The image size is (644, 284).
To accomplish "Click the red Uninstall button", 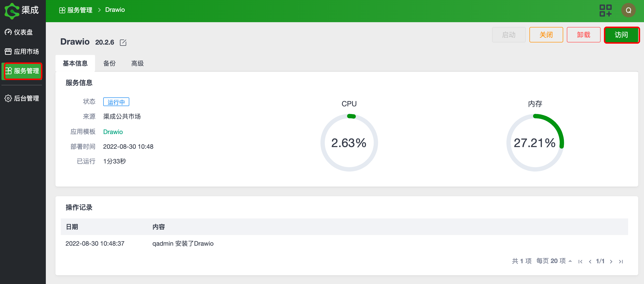I will point(583,35).
